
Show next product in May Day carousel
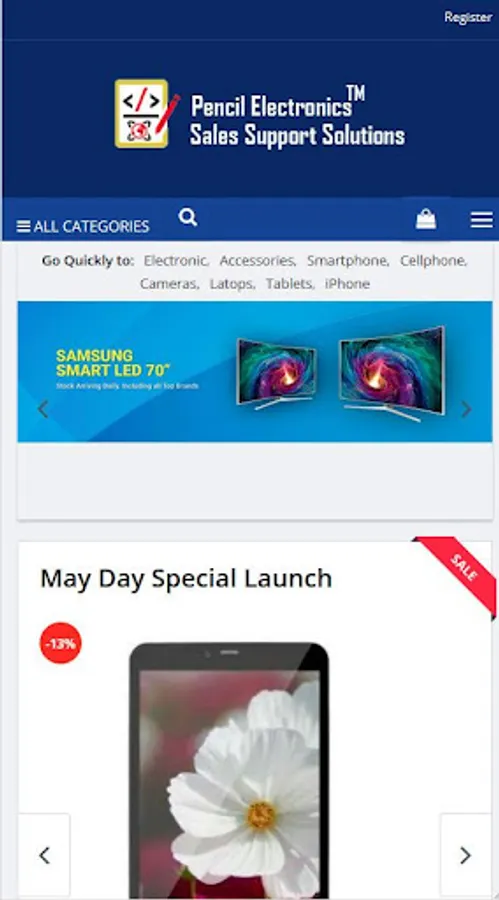click(465, 855)
